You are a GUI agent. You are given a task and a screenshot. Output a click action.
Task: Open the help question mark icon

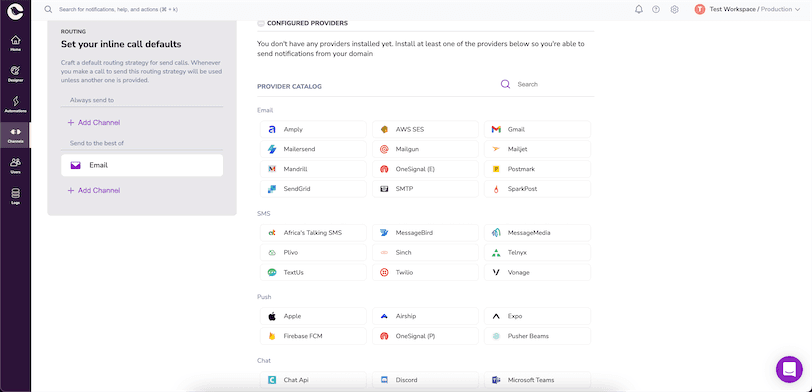(x=656, y=9)
